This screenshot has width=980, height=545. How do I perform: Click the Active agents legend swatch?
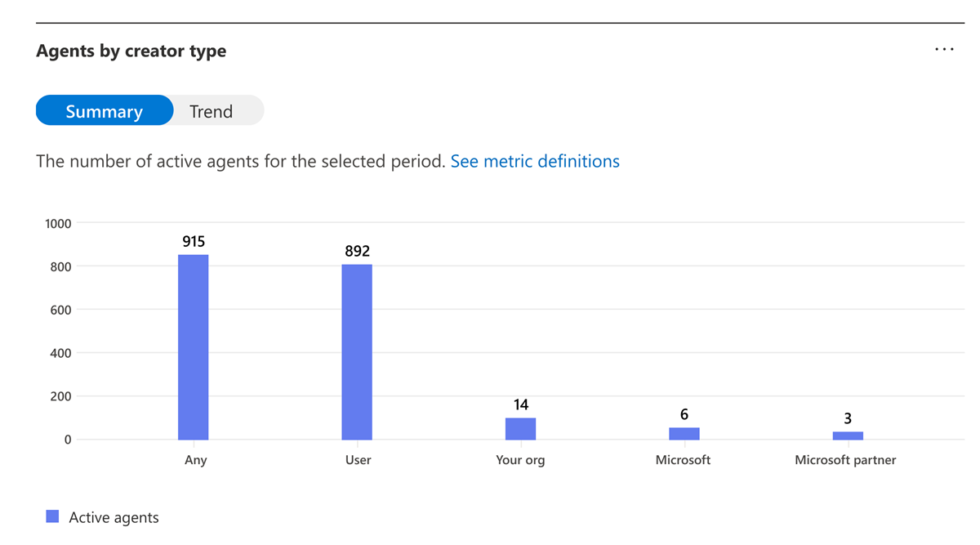(52, 516)
